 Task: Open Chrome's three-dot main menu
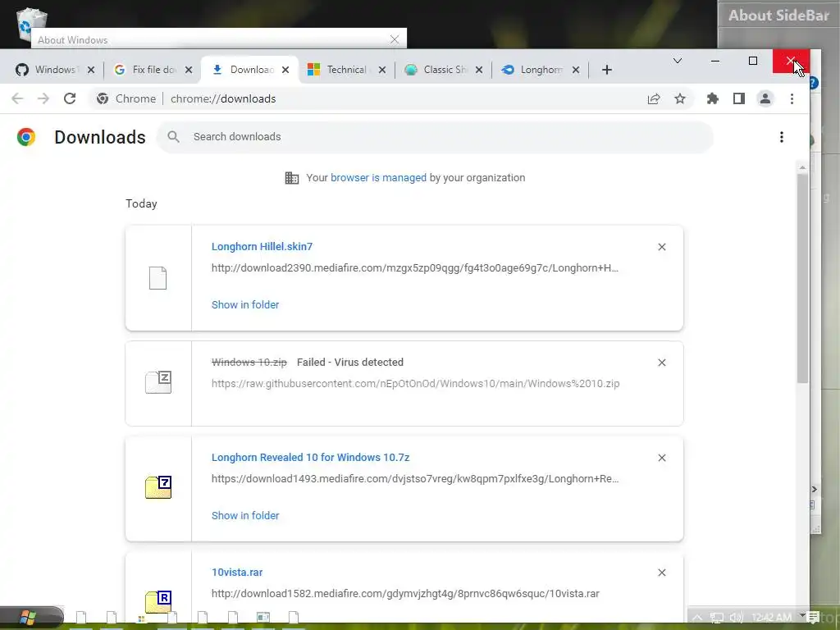click(x=792, y=98)
